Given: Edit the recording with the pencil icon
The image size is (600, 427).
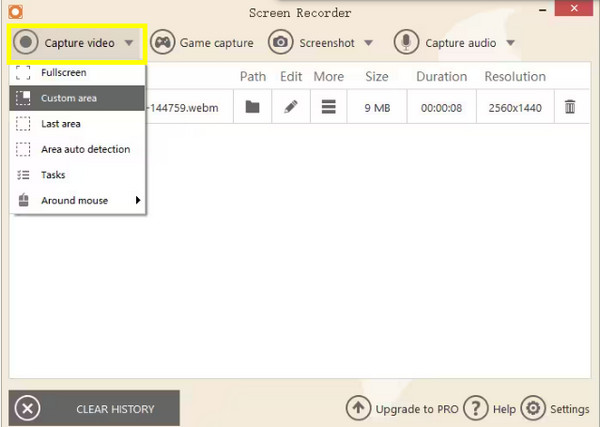Looking at the screenshot, I should (x=291, y=107).
